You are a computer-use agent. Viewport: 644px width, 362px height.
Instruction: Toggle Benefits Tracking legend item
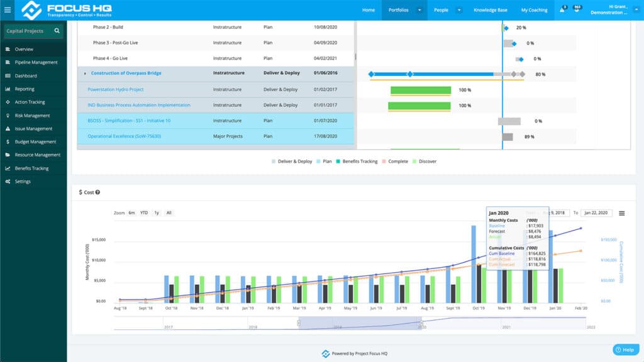pyautogui.click(x=357, y=162)
